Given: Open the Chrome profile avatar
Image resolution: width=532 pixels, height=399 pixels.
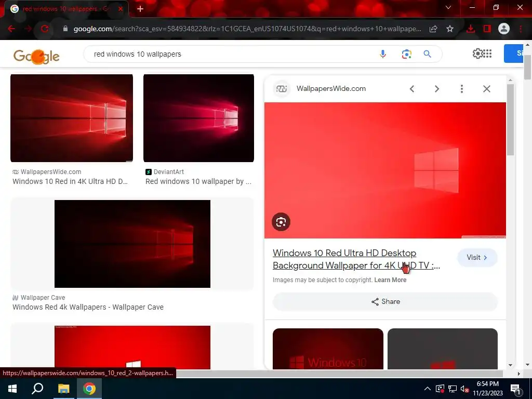Looking at the screenshot, I should [504, 29].
